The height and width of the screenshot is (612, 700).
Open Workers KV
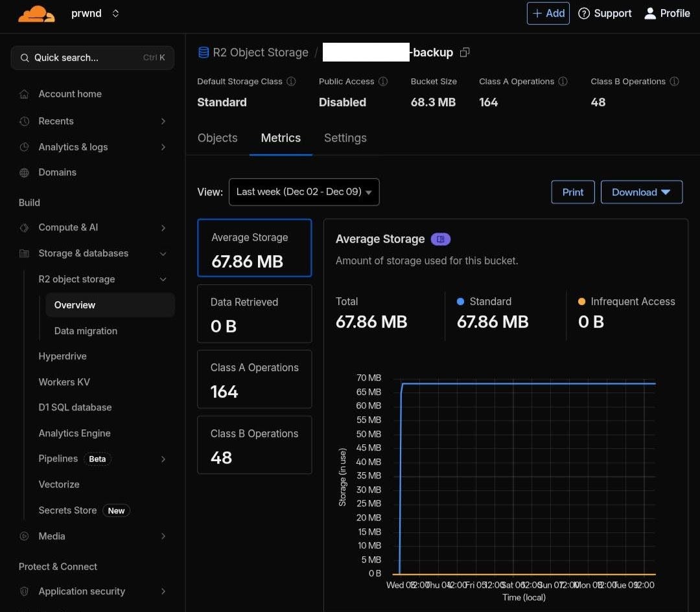coord(64,382)
